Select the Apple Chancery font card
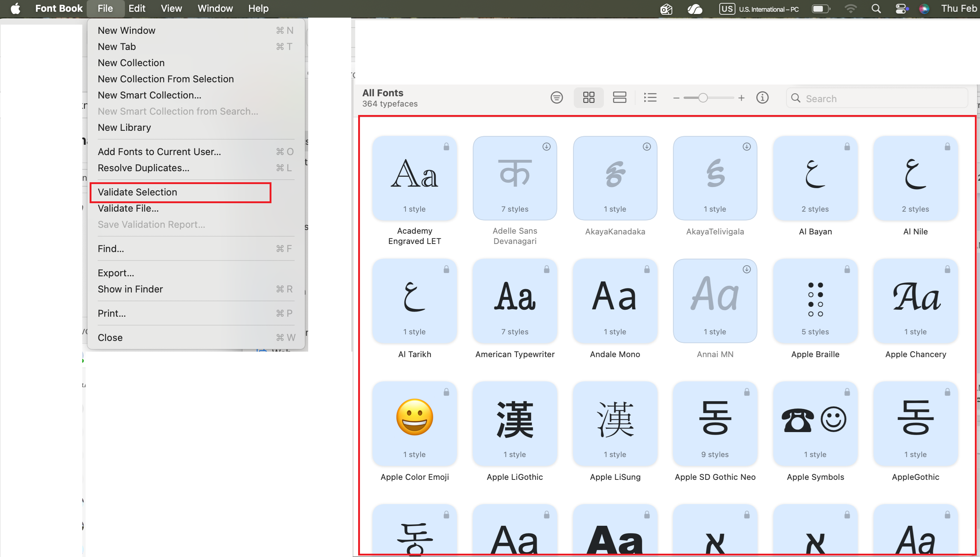The width and height of the screenshot is (980, 557). pos(915,301)
